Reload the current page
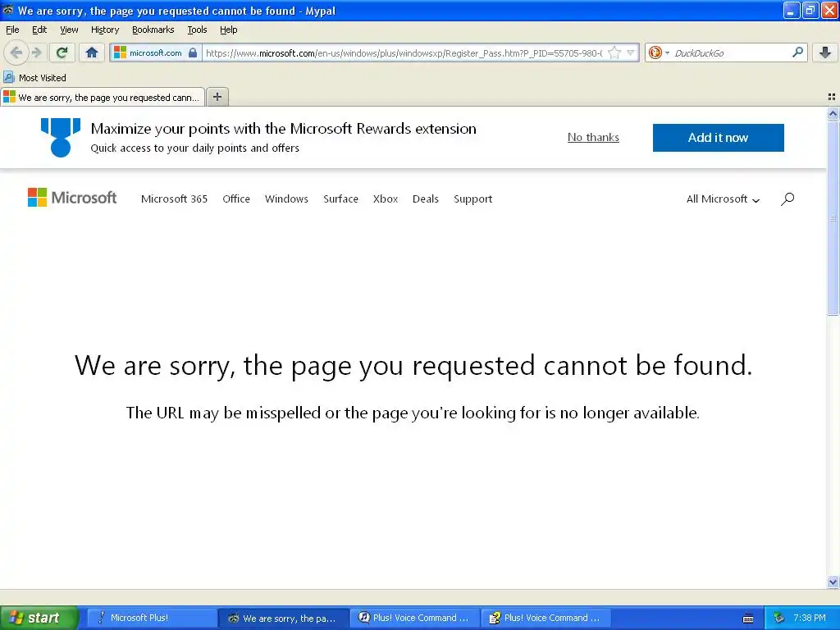This screenshot has width=840, height=630. pos(62,52)
